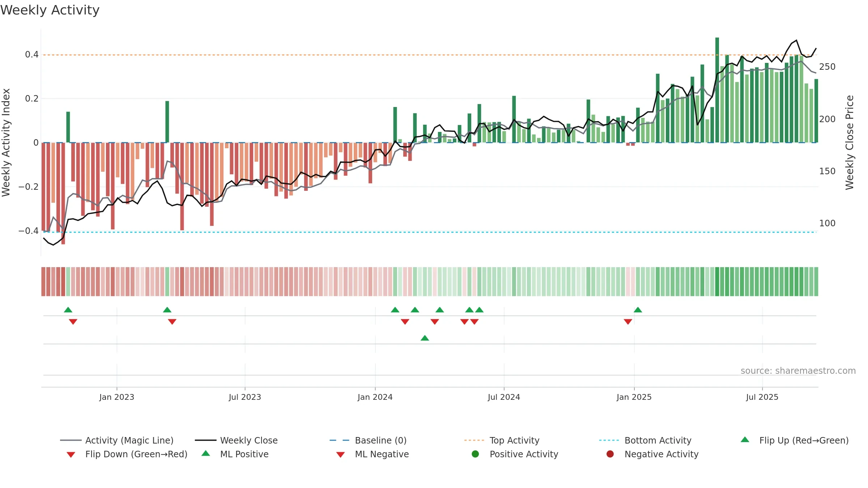Viewport: 868px width, 488px height.
Task: Toggle the Bottom Activity legend entry
Action: click(x=645, y=440)
